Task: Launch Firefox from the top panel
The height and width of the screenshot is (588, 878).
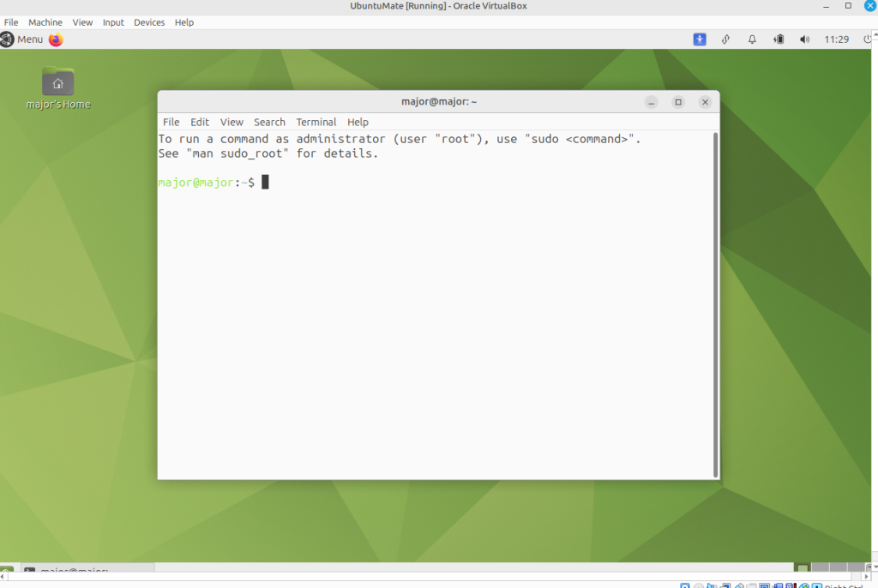Action: coord(57,39)
